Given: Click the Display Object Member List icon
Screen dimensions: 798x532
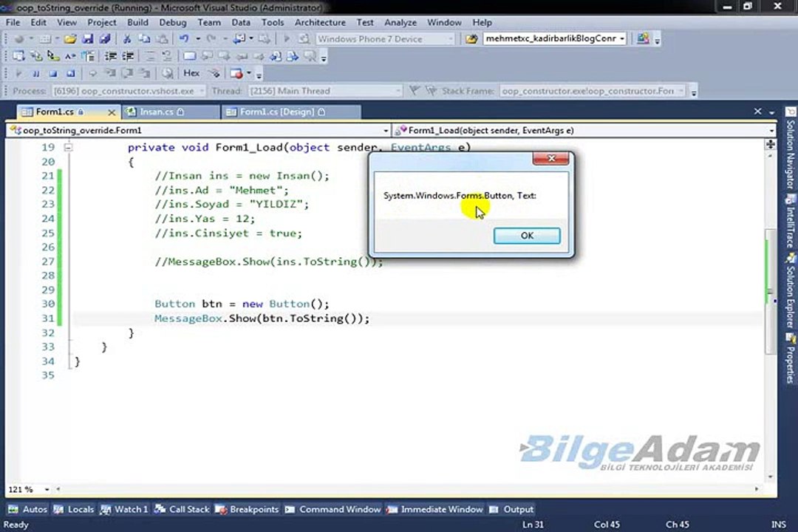Looking at the screenshot, I should click(18, 56).
